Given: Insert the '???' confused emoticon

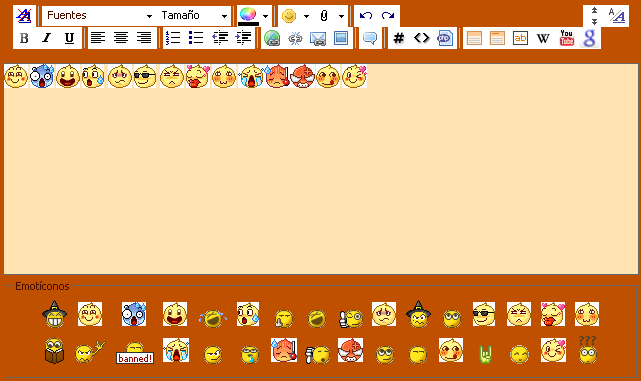Looking at the screenshot, I should click(x=588, y=350).
